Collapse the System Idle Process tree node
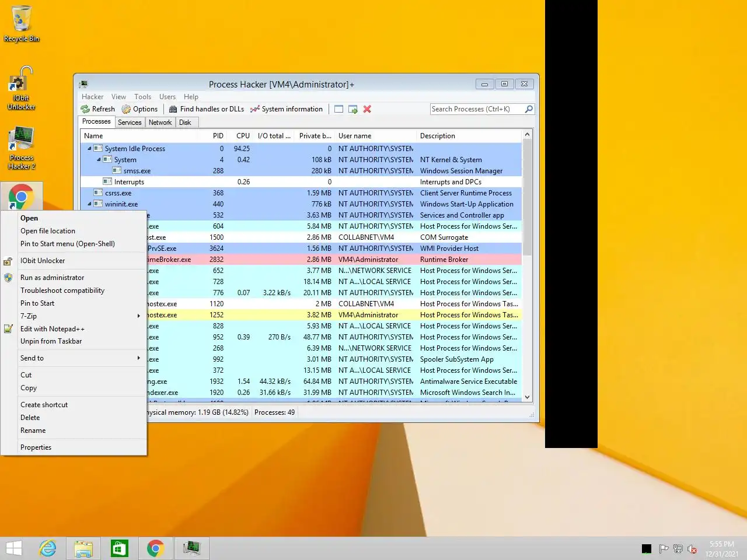Viewport: 747px width, 560px height. (89, 149)
